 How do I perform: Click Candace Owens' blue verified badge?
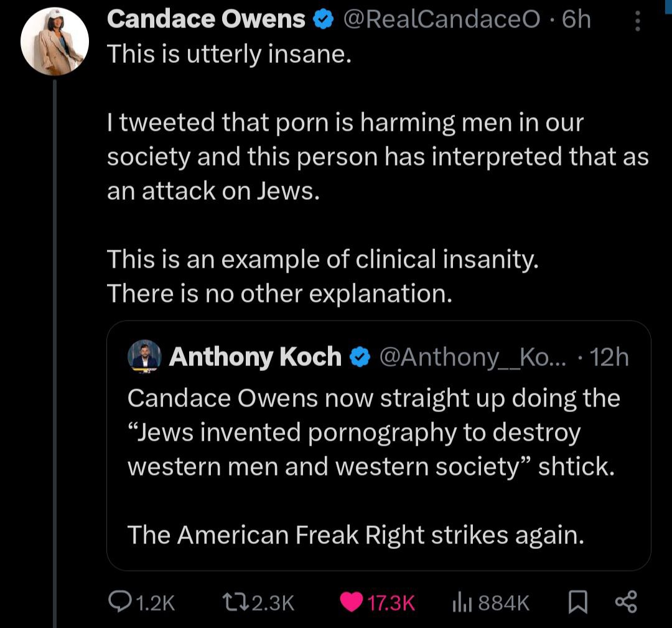324,20
